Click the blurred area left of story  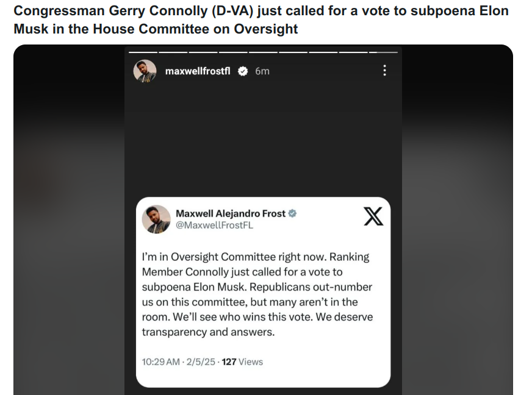tap(69, 219)
